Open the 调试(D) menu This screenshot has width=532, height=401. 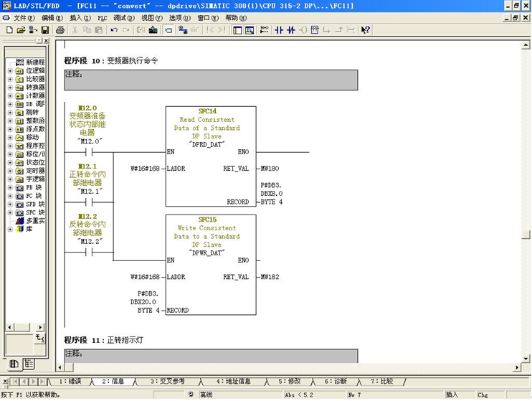(123, 18)
